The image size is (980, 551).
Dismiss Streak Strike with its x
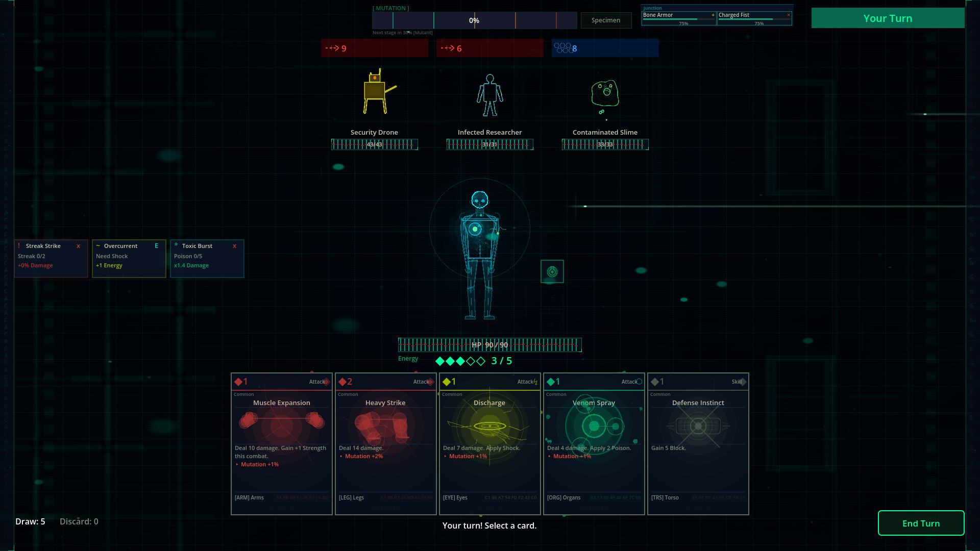coord(79,246)
